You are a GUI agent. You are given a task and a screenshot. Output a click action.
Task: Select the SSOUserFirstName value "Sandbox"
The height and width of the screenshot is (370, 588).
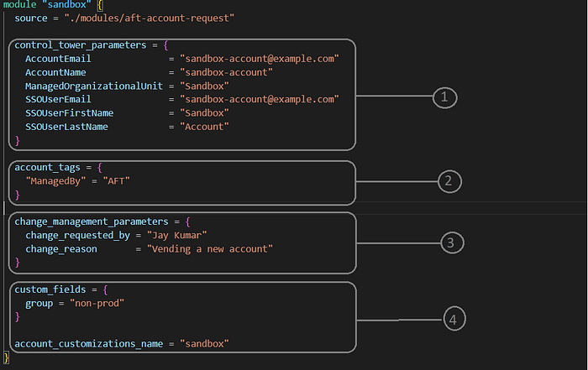click(204, 113)
